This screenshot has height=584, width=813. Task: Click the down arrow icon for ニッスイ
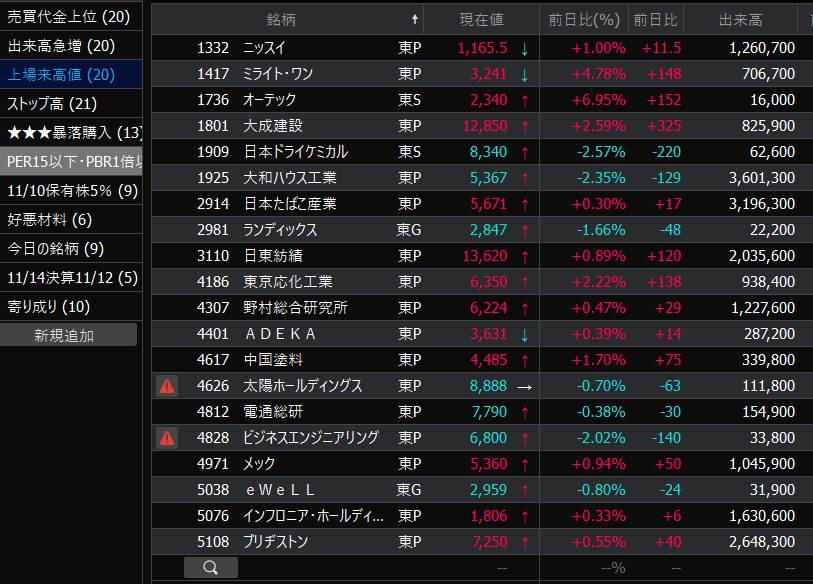pos(524,48)
